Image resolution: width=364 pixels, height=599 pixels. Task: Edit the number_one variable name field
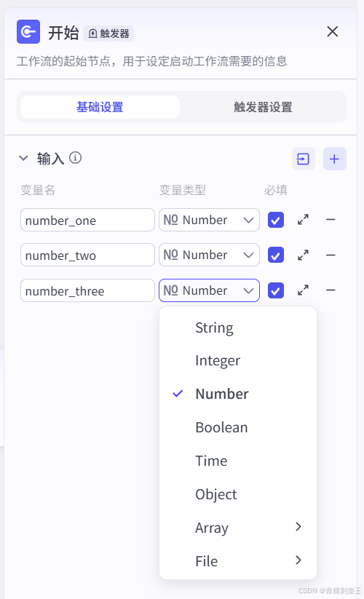pyautogui.click(x=87, y=220)
